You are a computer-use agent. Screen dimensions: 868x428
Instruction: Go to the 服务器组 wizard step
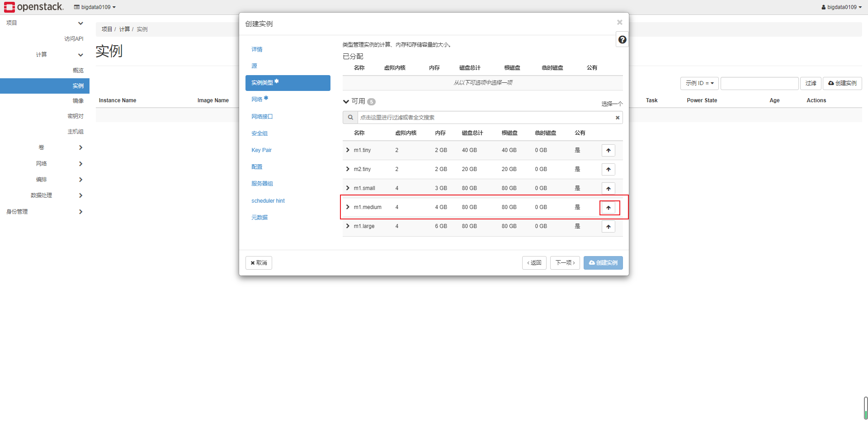(262, 184)
